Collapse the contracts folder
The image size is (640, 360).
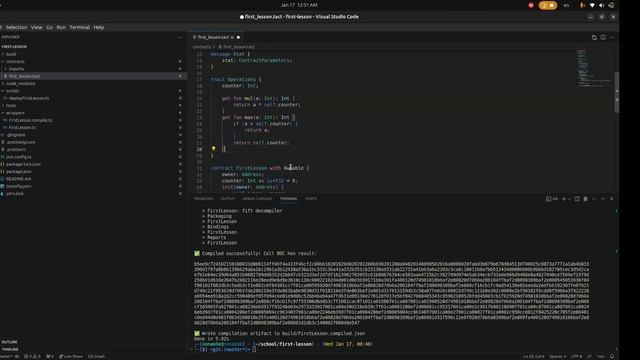pyautogui.click(x=16, y=62)
